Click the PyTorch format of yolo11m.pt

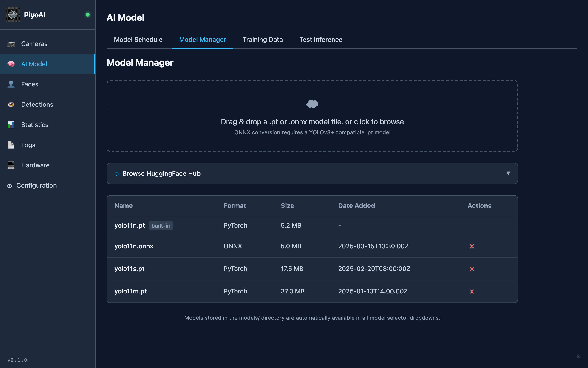point(235,291)
